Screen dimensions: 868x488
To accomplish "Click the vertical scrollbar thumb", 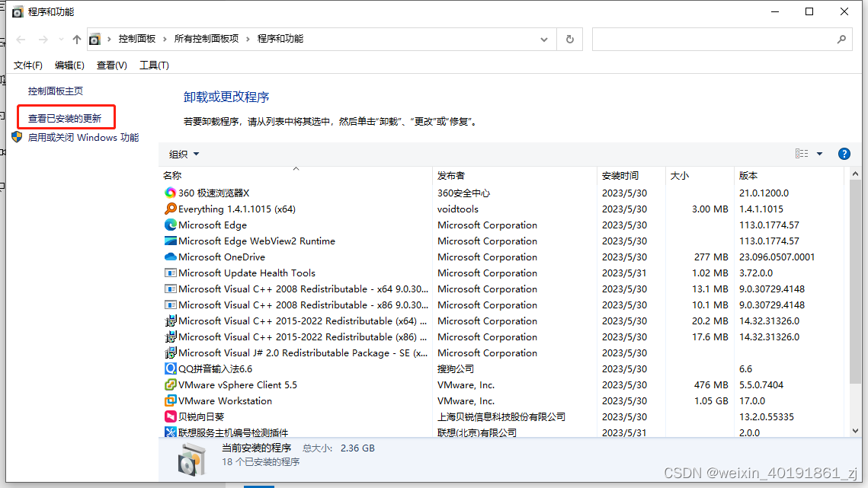I will [x=855, y=280].
